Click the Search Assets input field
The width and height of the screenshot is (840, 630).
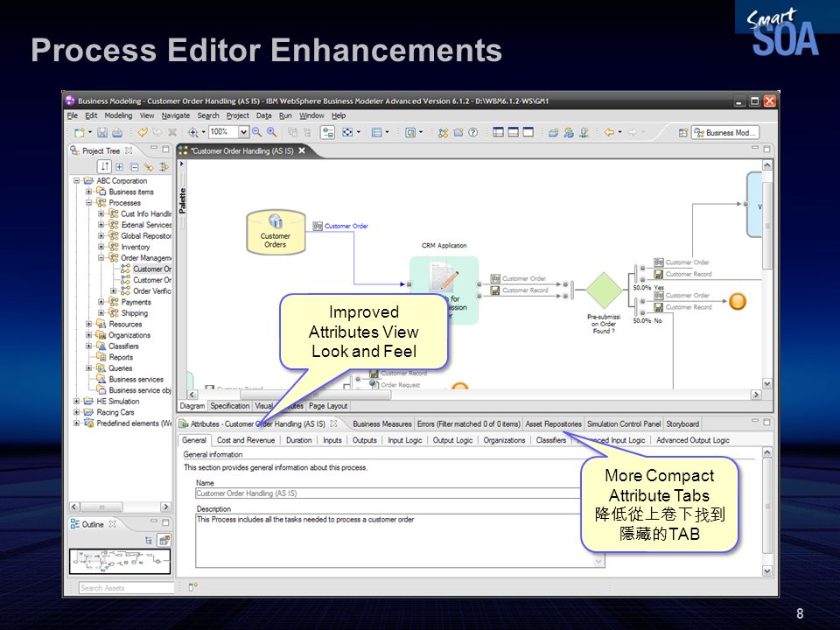tap(126, 588)
